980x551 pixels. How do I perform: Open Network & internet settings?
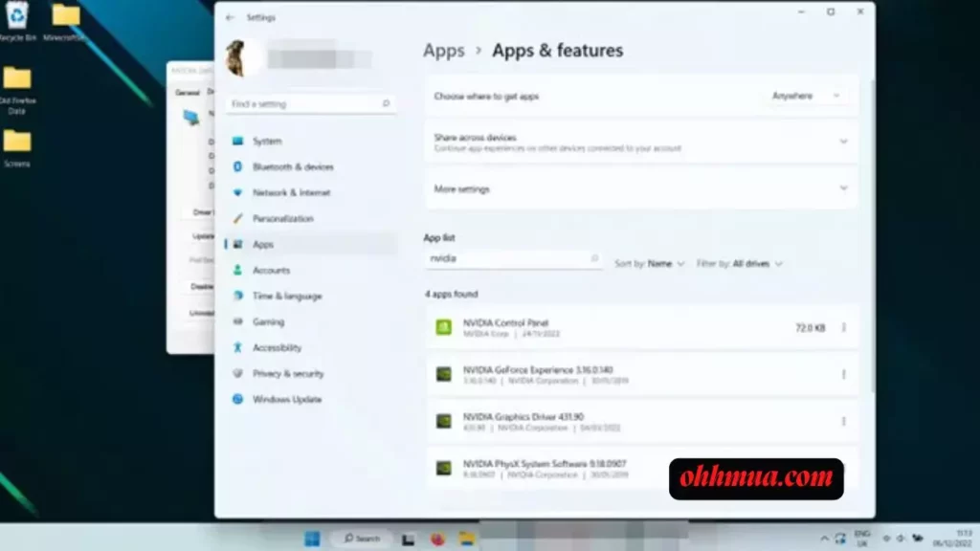pos(311,192)
